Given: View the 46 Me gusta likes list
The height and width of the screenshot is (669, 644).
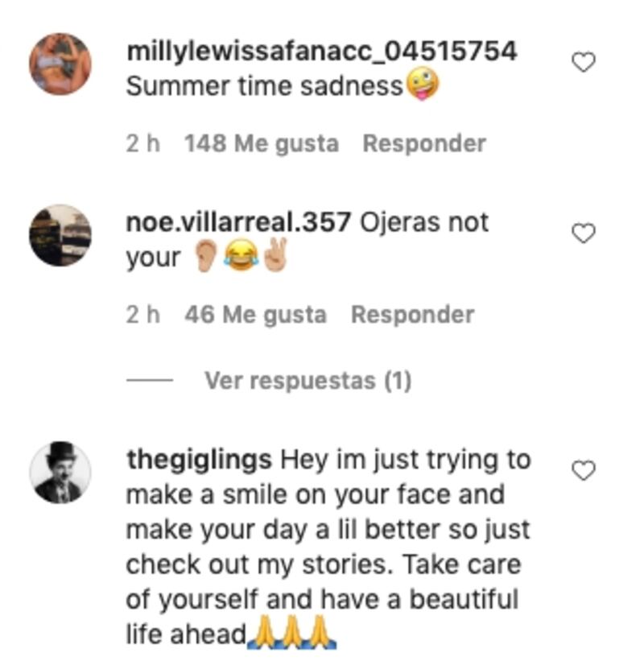Looking at the screenshot, I should pos(255,315).
